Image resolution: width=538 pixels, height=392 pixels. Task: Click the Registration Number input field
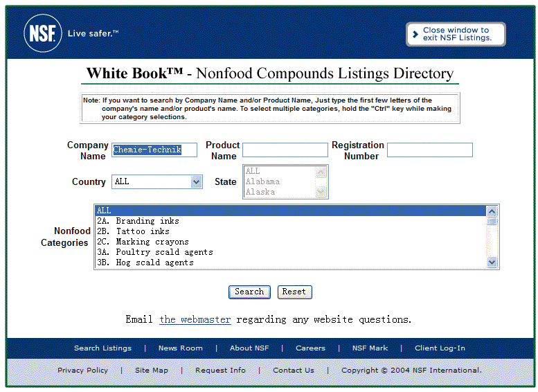point(429,150)
